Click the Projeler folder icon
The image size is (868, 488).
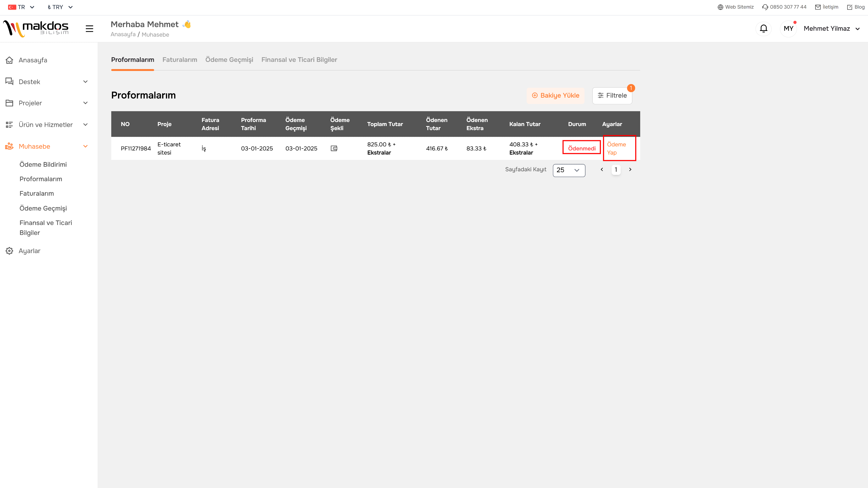pyautogui.click(x=10, y=103)
